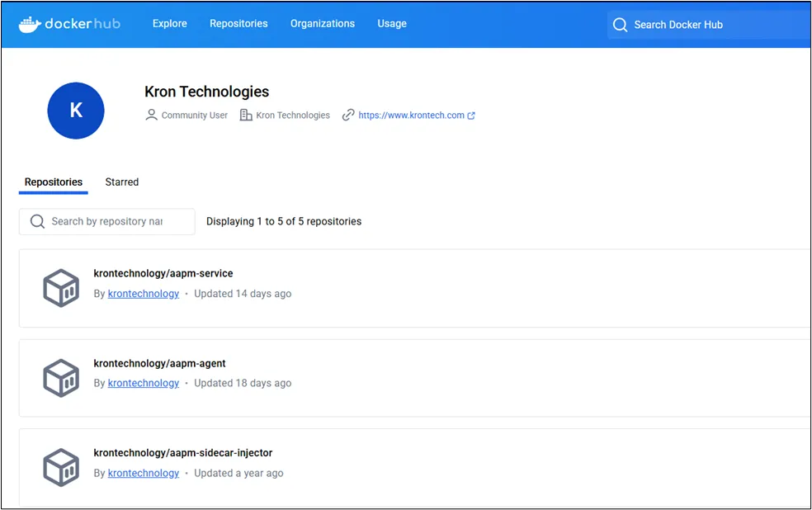The height and width of the screenshot is (510, 812).
Task: Click the Kron Technologies organization label
Action: tap(293, 116)
